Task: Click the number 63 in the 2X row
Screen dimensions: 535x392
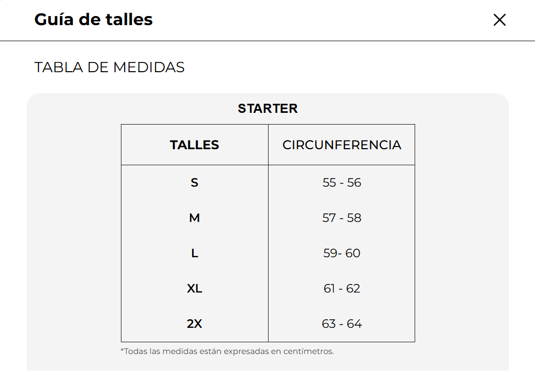Action: (328, 324)
